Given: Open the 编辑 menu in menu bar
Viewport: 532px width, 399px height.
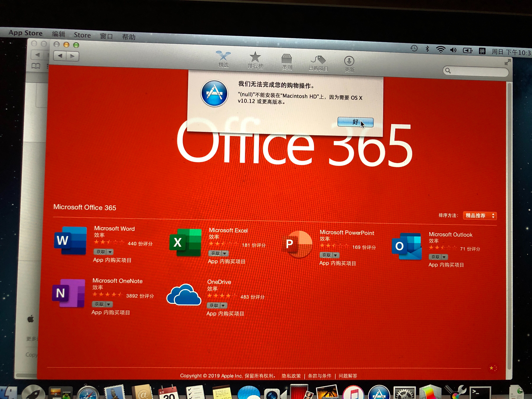Looking at the screenshot, I should pos(58,34).
